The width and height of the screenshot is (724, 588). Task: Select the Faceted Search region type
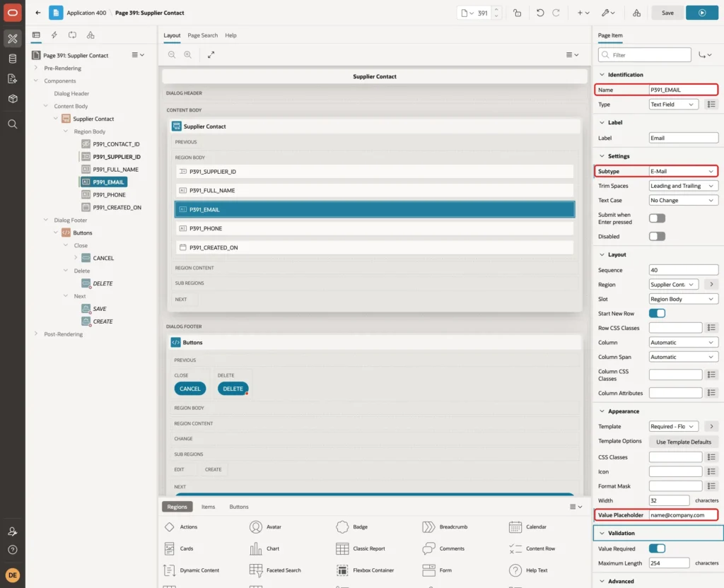click(x=275, y=570)
